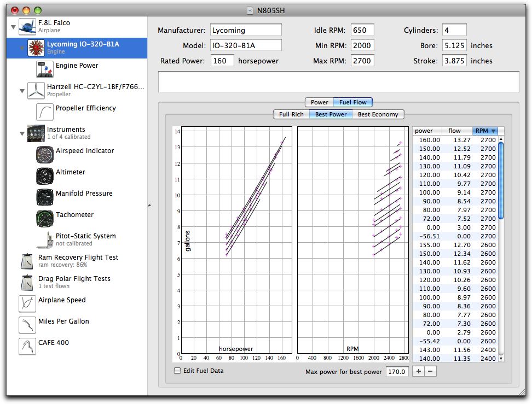Open the Drag Polar Flight Tests icon
The width and height of the screenshot is (532, 404).
27,283
